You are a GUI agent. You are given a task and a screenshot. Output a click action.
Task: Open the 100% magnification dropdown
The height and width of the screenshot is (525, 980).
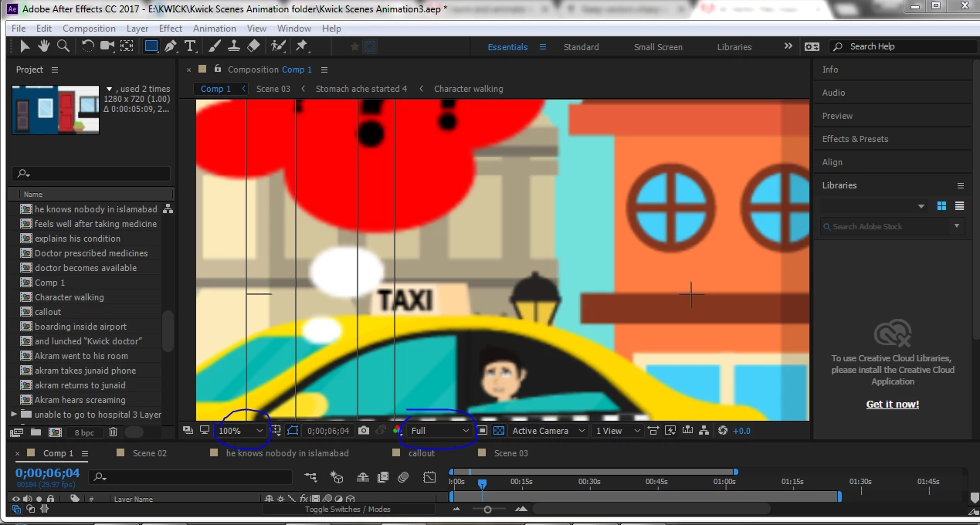pos(241,431)
